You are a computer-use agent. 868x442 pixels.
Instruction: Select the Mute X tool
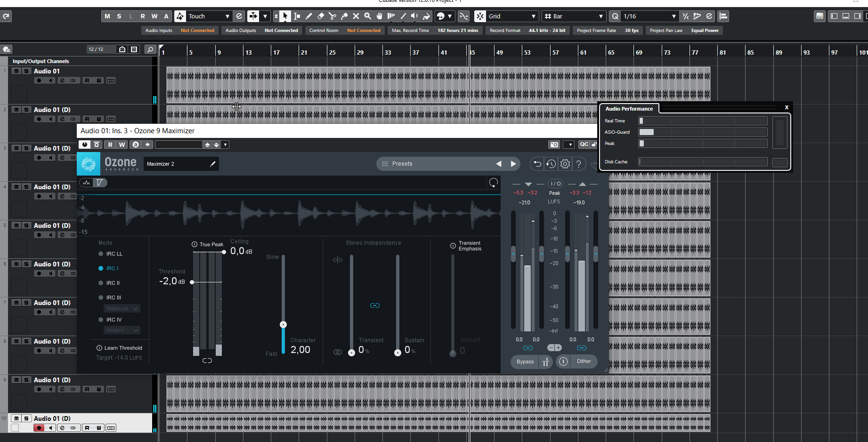[x=356, y=16]
